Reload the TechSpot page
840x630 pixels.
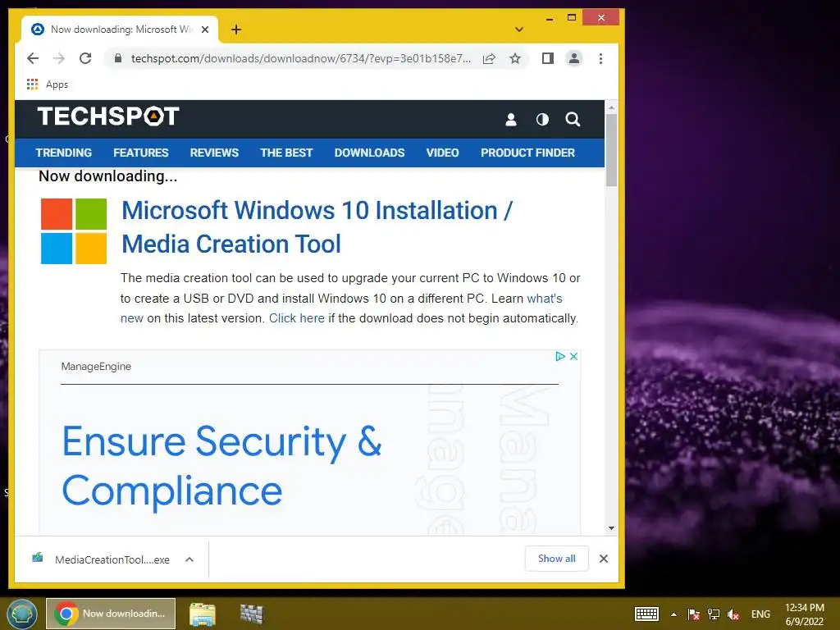pyautogui.click(x=85, y=58)
